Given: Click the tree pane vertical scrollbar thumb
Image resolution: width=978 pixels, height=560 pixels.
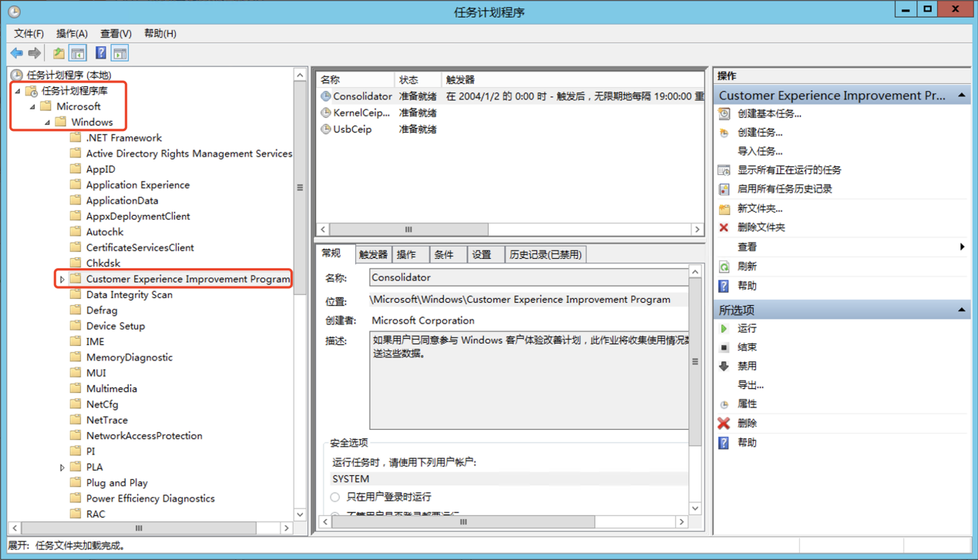Looking at the screenshot, I should point(300,187).
